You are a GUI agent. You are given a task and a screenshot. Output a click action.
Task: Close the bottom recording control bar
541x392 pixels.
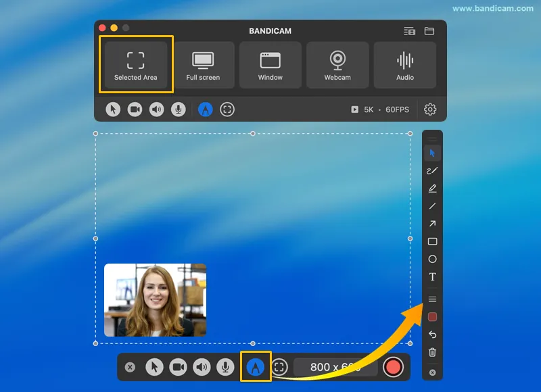tap(130, 367)
